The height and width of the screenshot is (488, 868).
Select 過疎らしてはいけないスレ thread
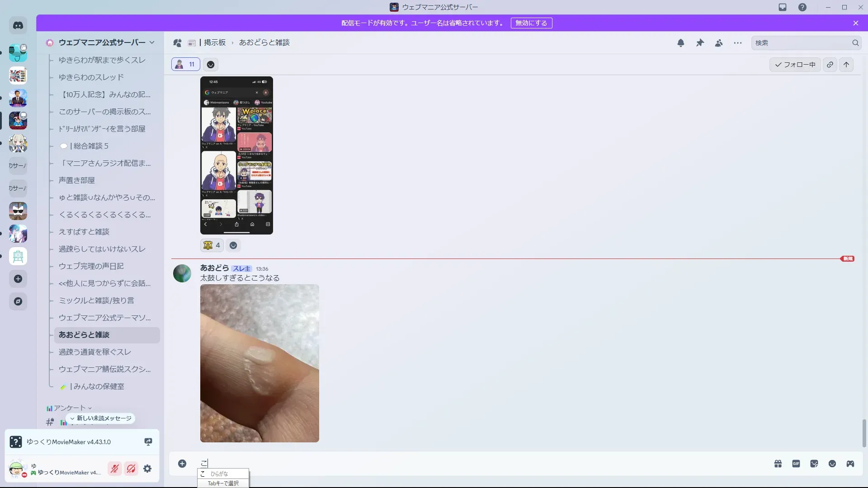102,249
